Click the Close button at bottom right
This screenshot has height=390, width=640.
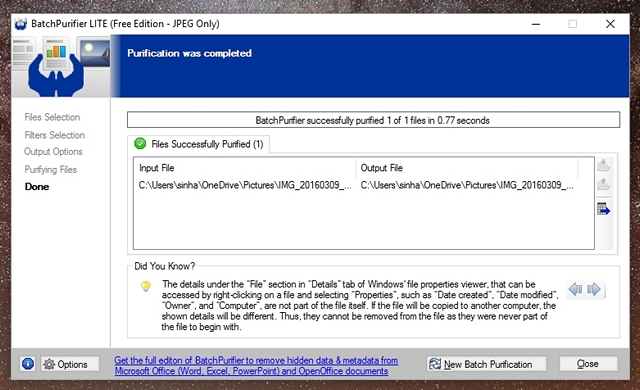pyautogui.click(x=588, y=363)
